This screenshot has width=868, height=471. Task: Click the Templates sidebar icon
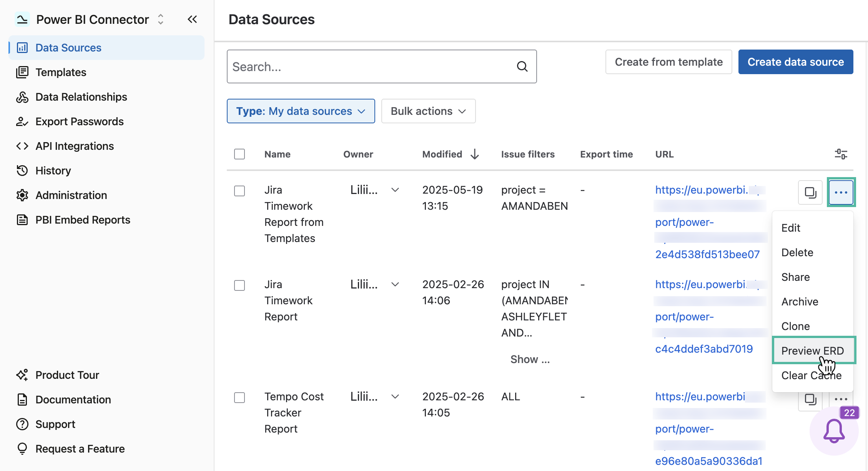coord(22,72)
